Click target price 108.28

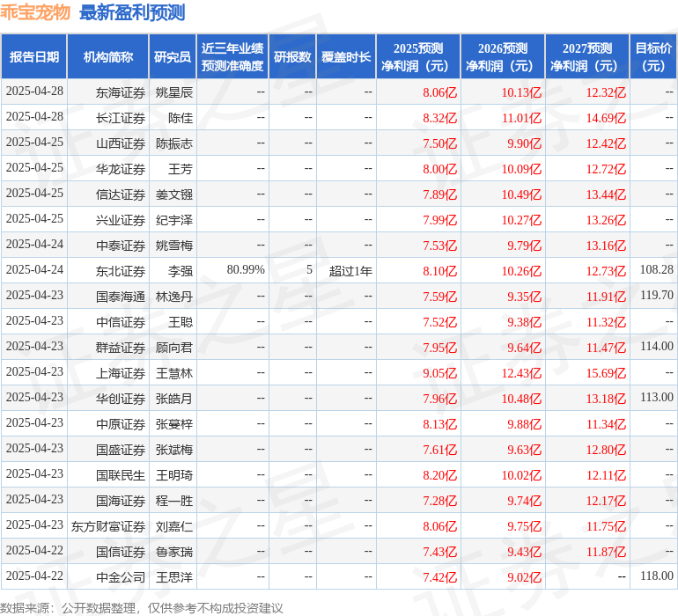tap(656, 269)
